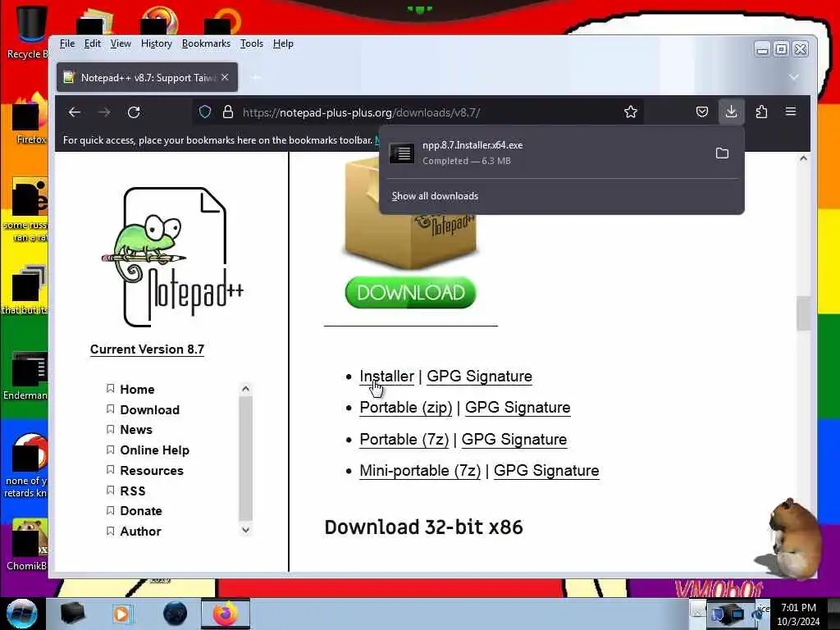The height and width of the screenshot is (630, 840).
Task: Open Author in the sidebar
Action: [140, 532]
